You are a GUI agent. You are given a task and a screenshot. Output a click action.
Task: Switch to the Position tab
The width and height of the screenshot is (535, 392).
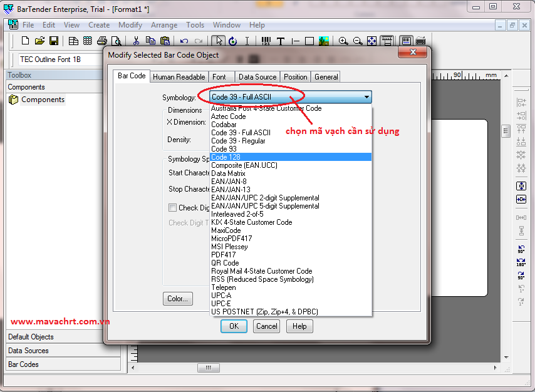[296, 77]
